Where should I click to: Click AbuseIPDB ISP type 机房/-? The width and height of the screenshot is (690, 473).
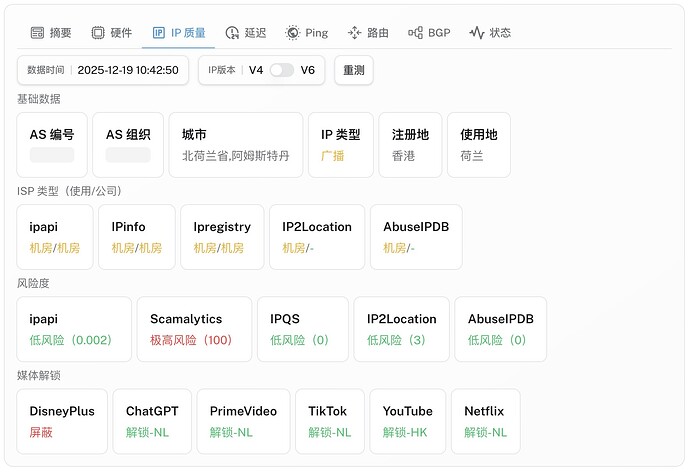[399, 248]
